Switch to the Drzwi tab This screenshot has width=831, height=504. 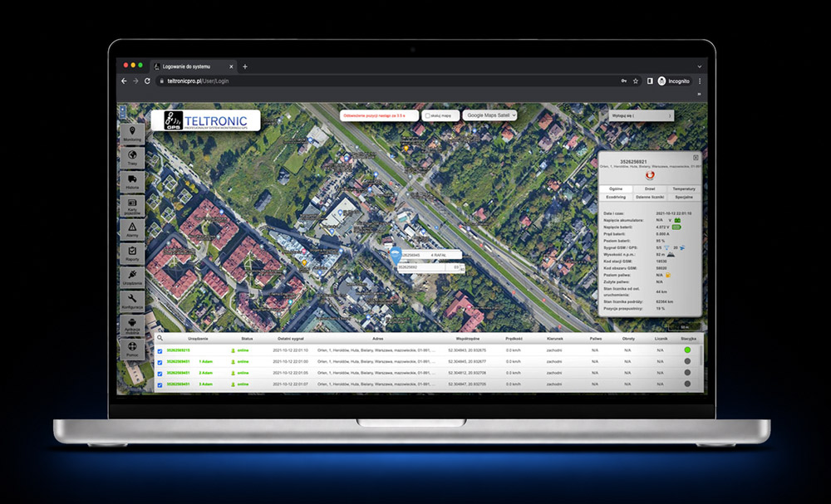coord(651,189)
